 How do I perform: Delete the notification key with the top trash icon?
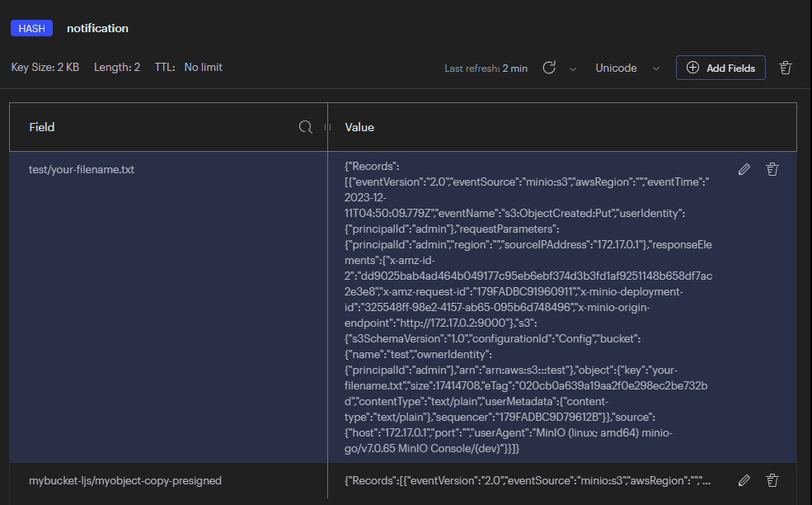click(786, 68)
